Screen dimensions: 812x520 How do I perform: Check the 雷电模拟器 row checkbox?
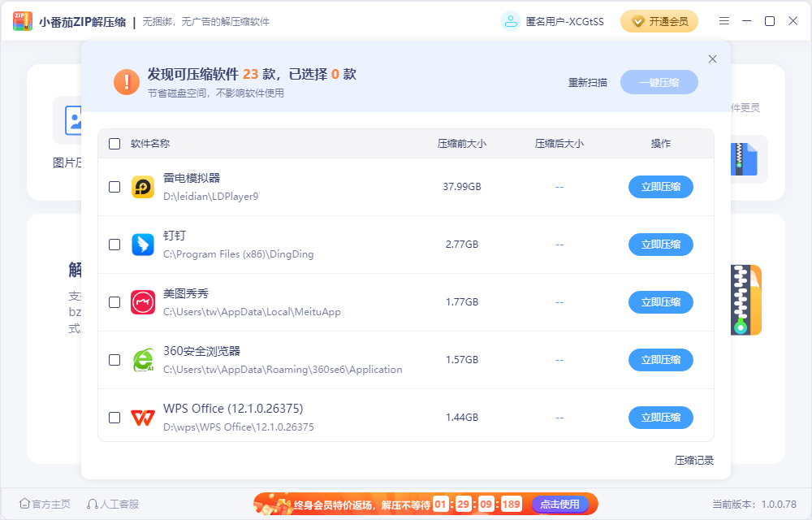(x=114, y=187)
